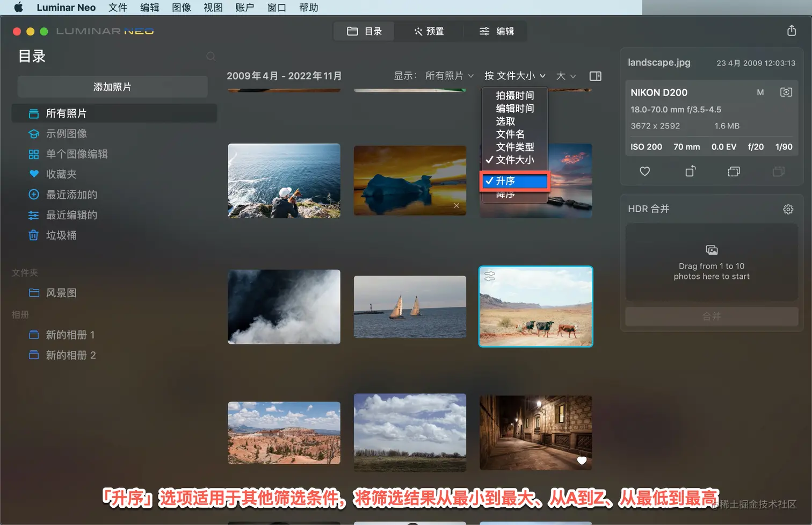Click the 垃圾桶 trash icon
The image size is (812, 525).
[x=34, y=235]
